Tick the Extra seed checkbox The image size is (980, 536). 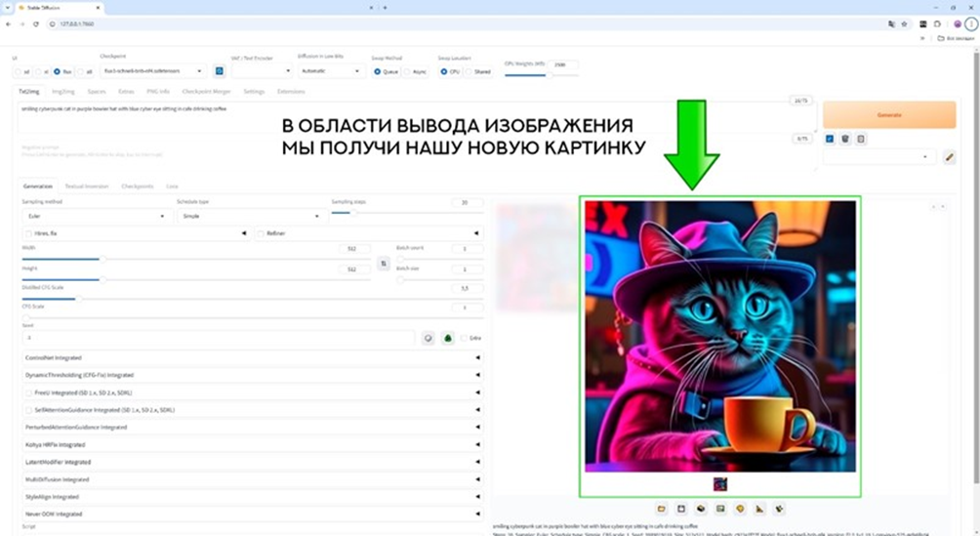coord(465,338)
